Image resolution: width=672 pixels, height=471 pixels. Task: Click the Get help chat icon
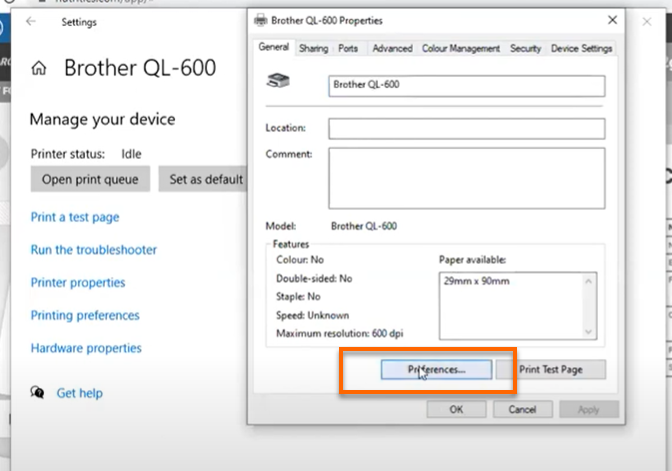38,393
